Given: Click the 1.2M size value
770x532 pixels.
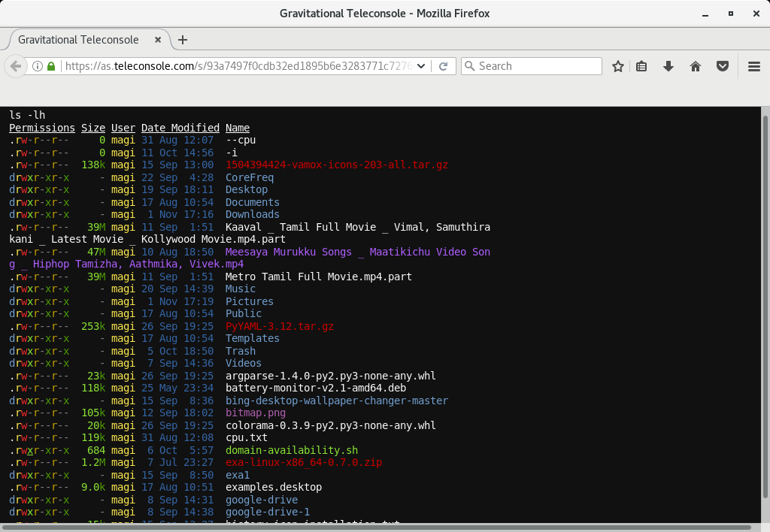Looking at the screenshot, I should 93,462.
